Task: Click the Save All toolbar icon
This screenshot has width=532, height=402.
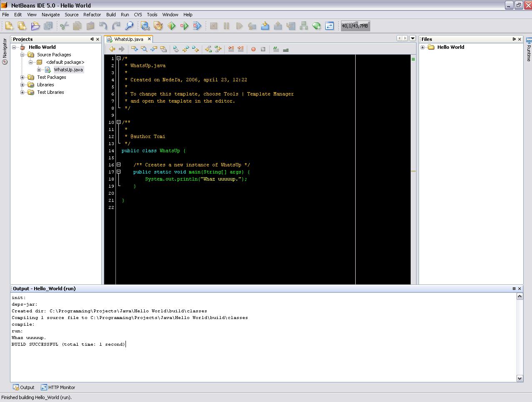Action: click(x=48, y=26)
